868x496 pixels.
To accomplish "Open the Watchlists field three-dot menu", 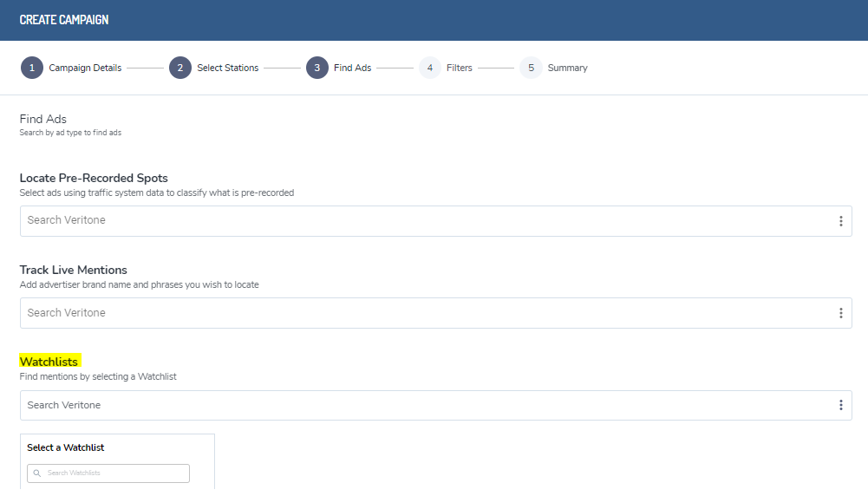I will (840, 405).
